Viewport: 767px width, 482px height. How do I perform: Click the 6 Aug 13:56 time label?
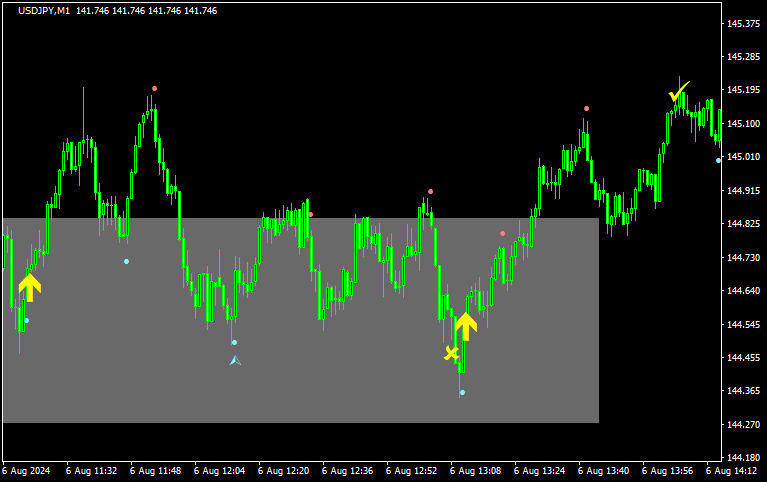pos(667,470)
